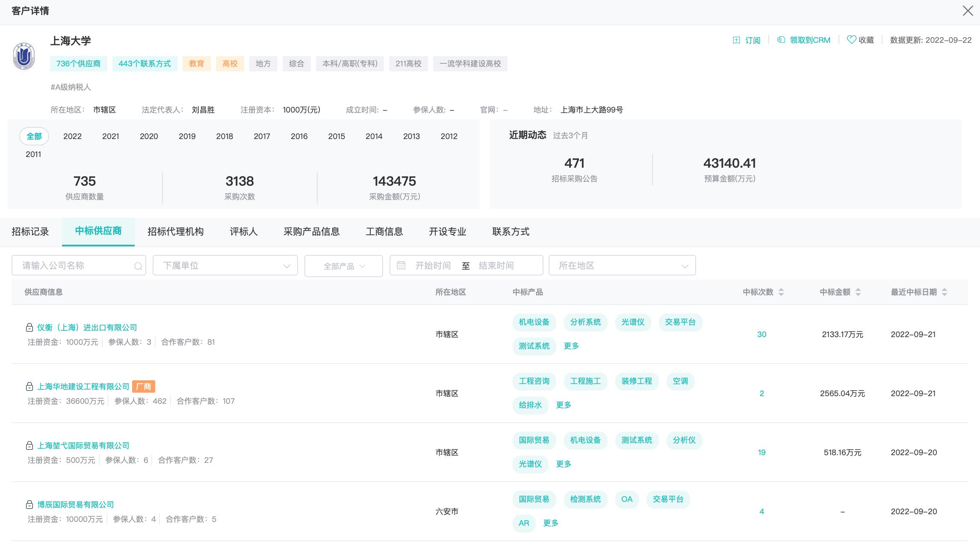Filter statistics by year 2020
Image resolution: width=980 pixels, height=545 pixels.
click(149, 136)
